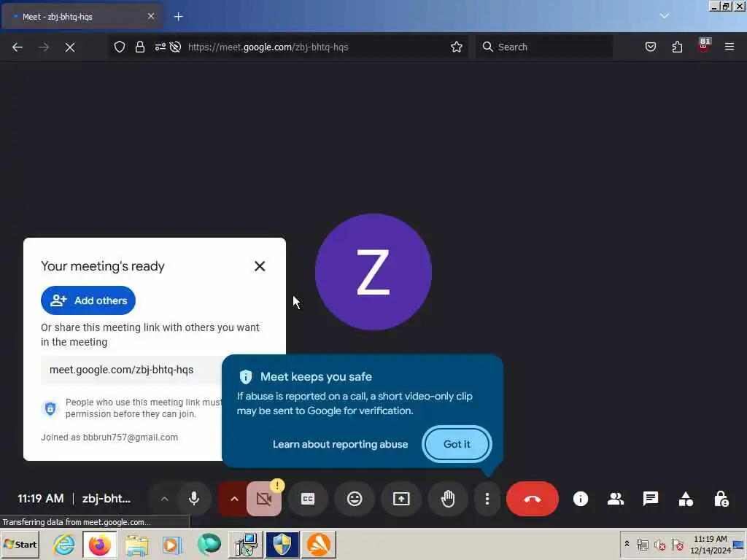
Task: Open the activities shapes icon
Action: tap(686, 499)
